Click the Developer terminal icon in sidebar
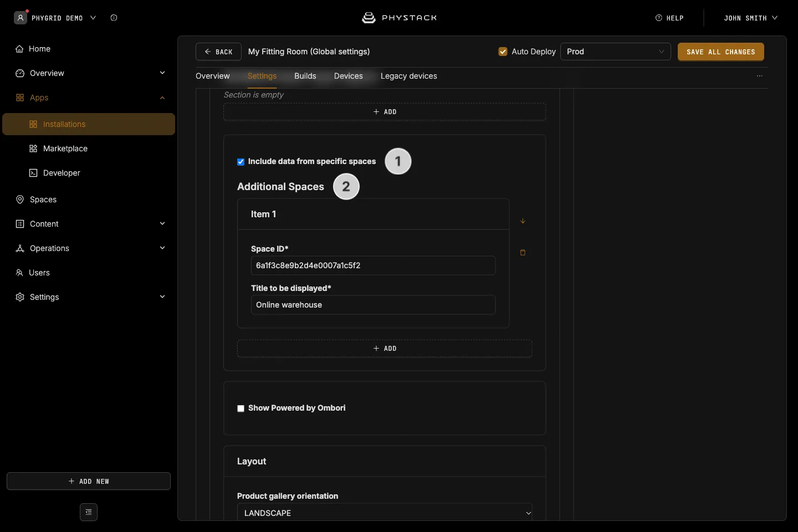Screen dimensions: 798x532 click(x=33, y=173)
